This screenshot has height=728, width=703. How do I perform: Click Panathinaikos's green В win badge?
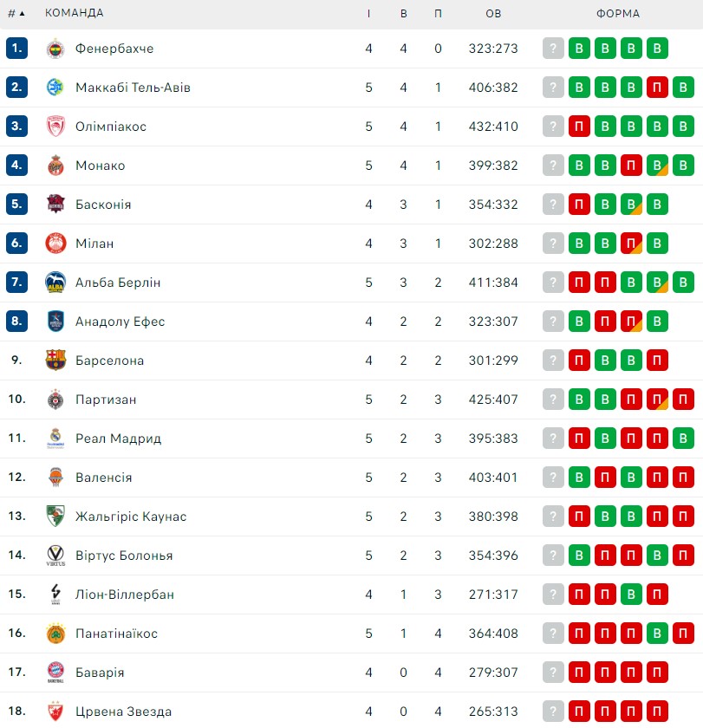(x=657, y=634)
